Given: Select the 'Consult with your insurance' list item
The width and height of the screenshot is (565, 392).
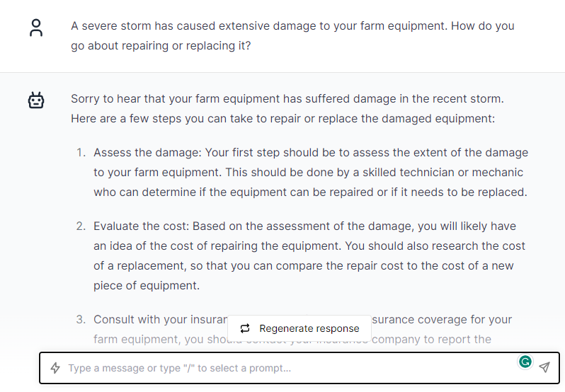Looking at the screenshot, I should point(303,329).
